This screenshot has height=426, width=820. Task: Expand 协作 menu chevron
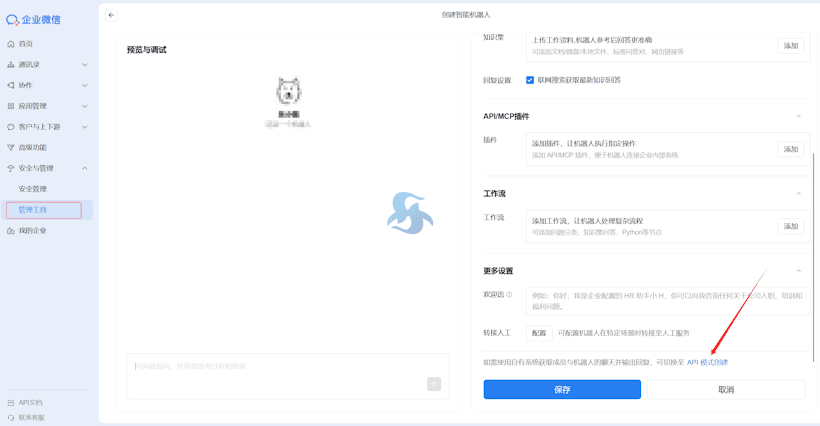(85, 85)
